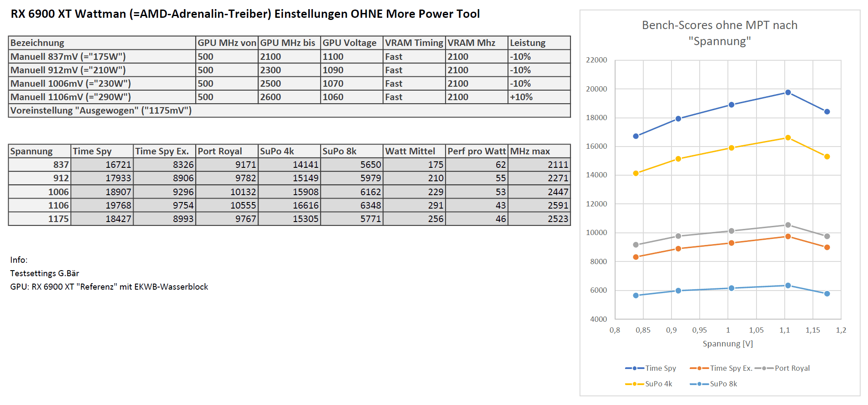Viewport: 868px width, 405px height.
Task: Click Port Royal score 10132
Action: pyautogui.click(x=227, y=192)
